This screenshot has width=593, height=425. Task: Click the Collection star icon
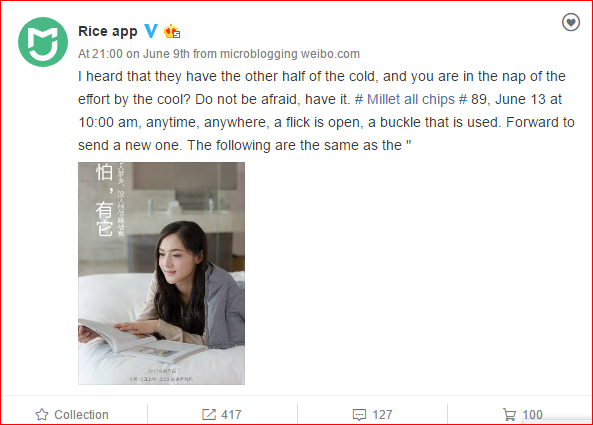click(x=42, y=415)
